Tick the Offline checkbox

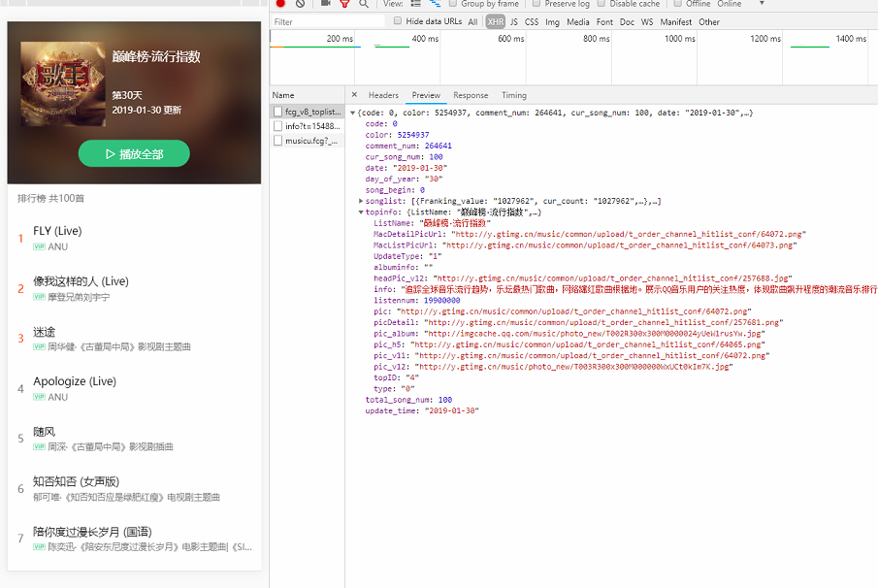[x=677, y=3]
